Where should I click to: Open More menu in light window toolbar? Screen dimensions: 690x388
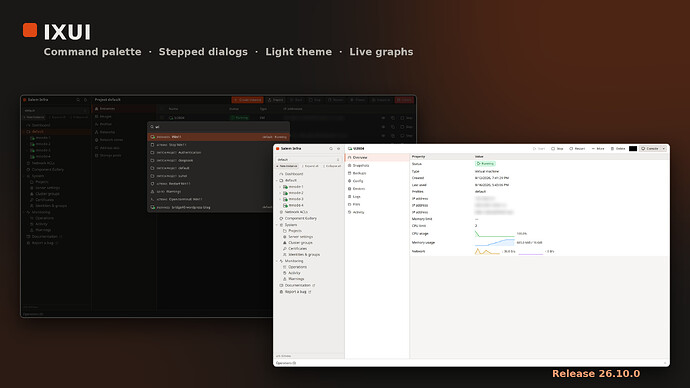pos(598,149)
